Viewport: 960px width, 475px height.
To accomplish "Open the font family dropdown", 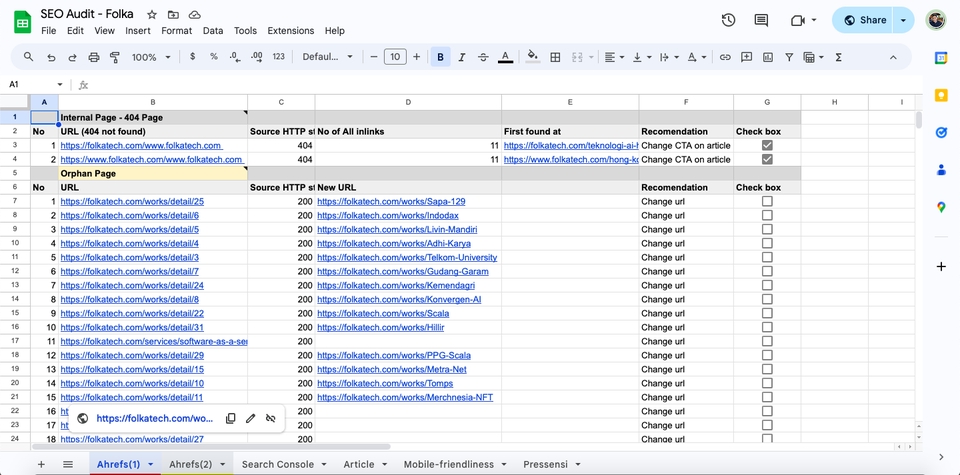I will pos(328,57).
